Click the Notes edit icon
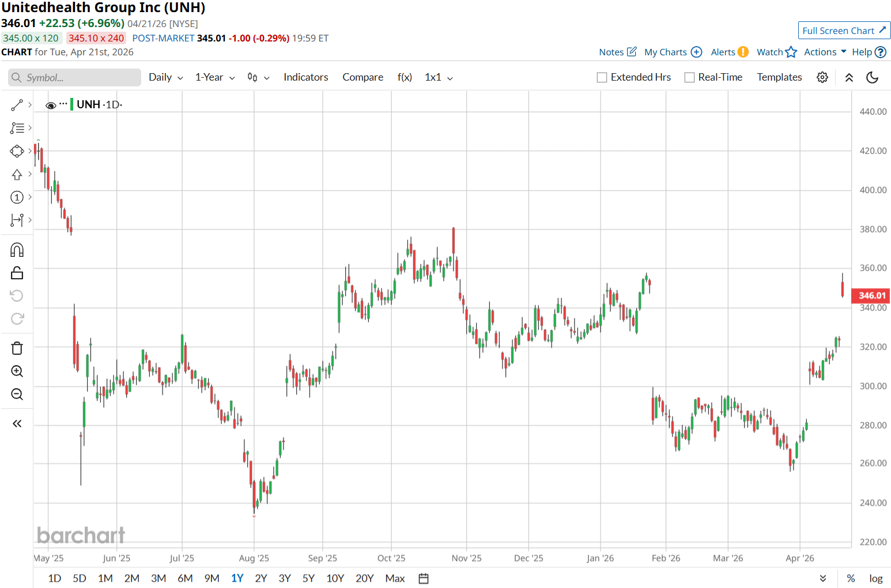This screenshot has height=588, width=891. [x=632, y=52]
